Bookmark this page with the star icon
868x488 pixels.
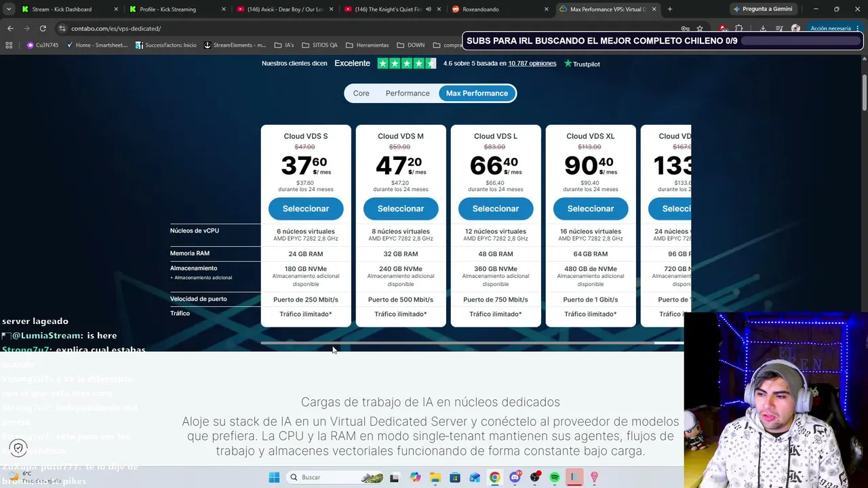point(700,28)
